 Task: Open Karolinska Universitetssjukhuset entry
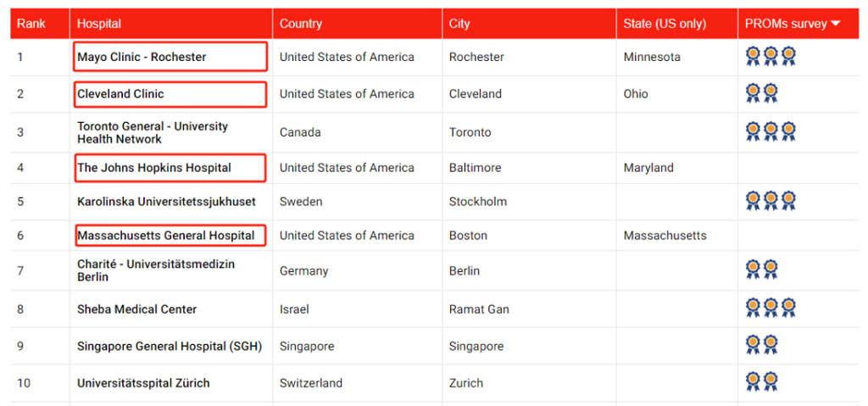[167, 201]
